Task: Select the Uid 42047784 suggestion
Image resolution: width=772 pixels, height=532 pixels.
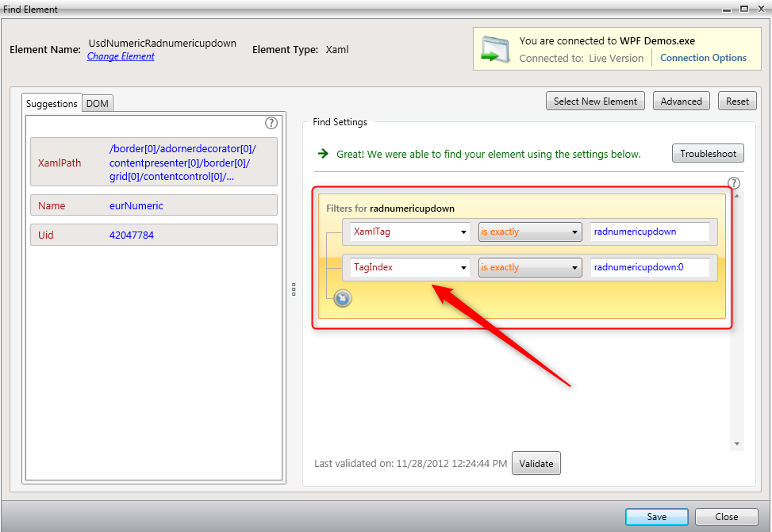Action: [154, 235]
